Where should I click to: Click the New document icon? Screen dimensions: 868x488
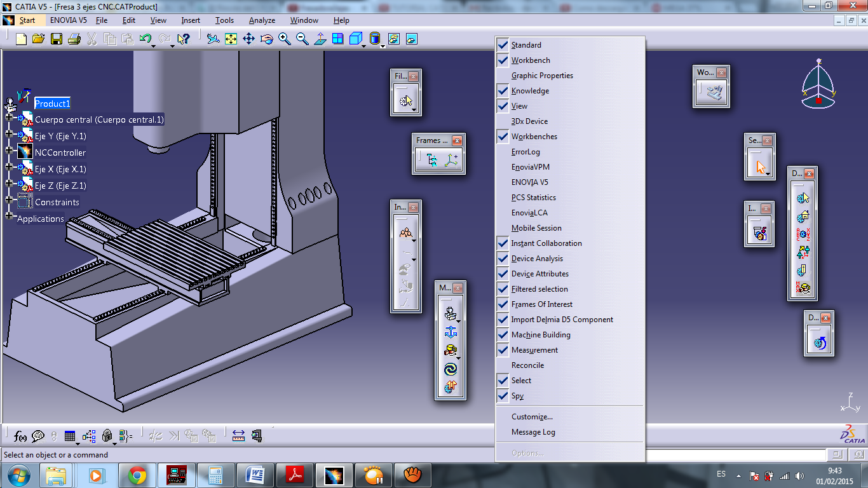point(22,39)
